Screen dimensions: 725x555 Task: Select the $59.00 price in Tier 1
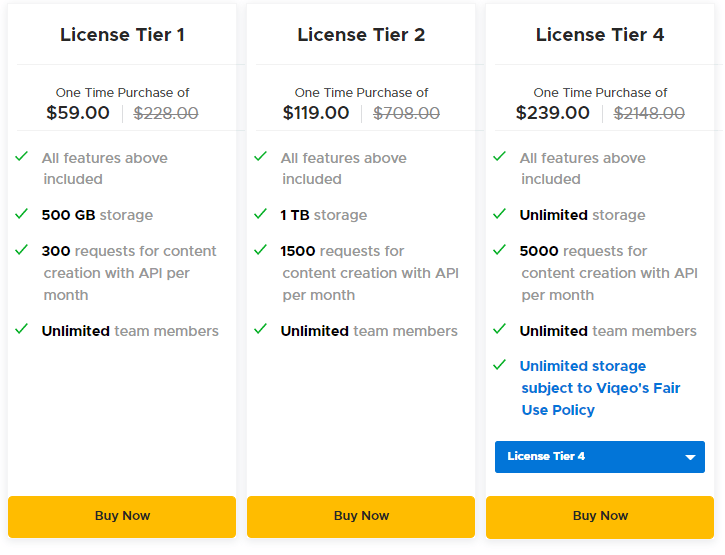coord(78,113)
